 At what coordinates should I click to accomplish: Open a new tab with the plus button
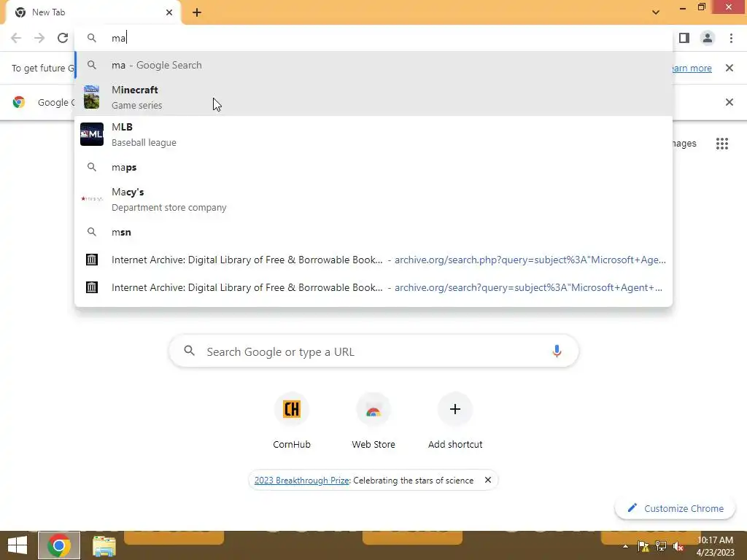click(x=197, y=12)
